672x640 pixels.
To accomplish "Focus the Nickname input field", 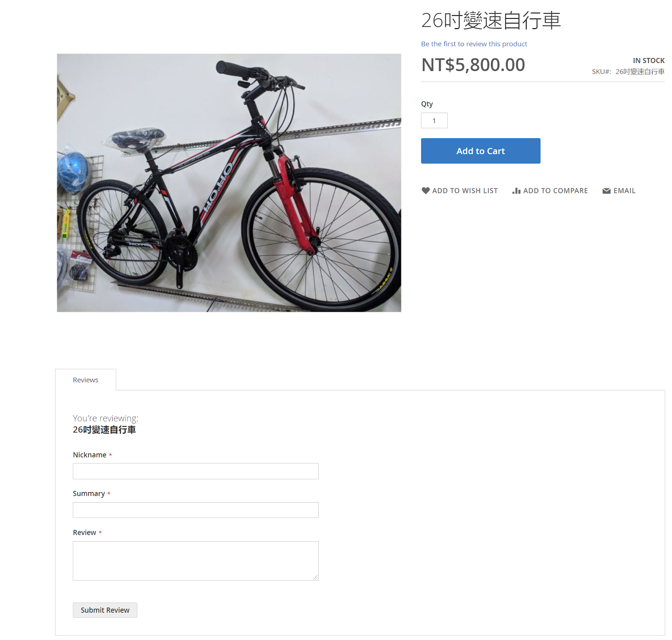I will point(196,471).
